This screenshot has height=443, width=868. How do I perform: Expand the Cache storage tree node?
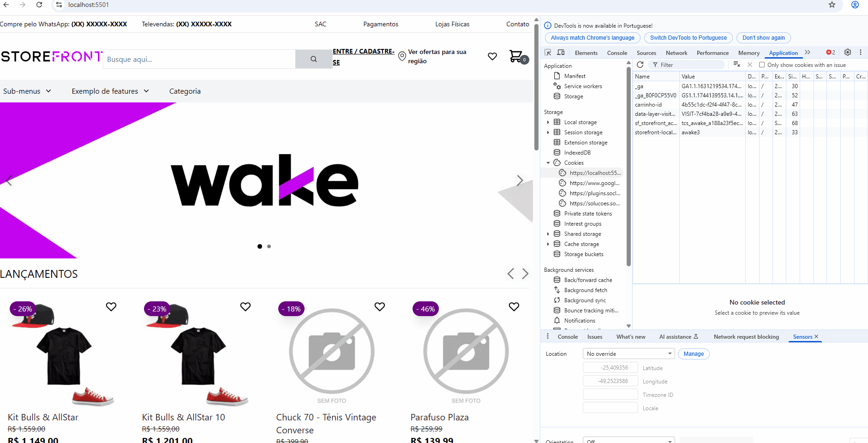[548, 244]
